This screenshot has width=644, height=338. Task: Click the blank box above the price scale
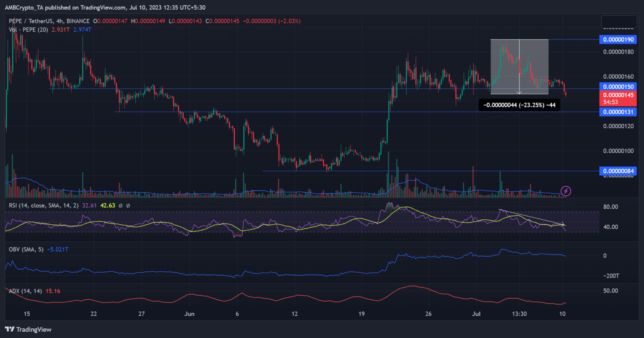(618, 21)
